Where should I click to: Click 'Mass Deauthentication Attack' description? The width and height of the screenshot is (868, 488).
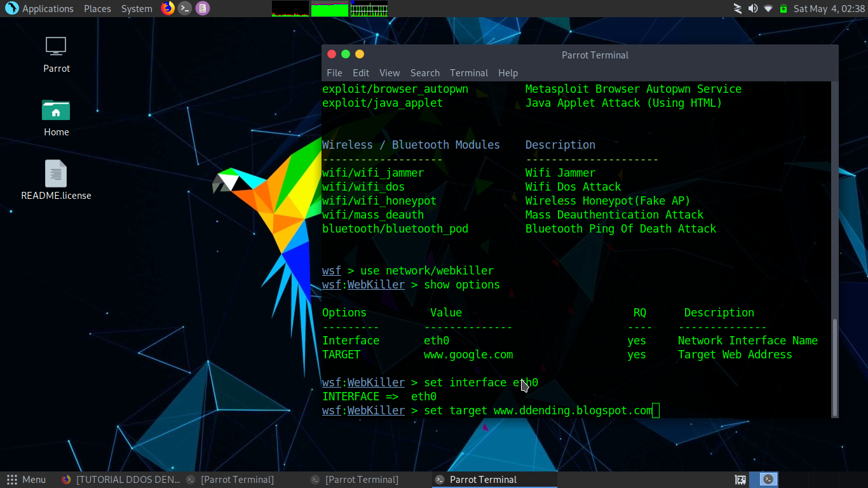614,215
